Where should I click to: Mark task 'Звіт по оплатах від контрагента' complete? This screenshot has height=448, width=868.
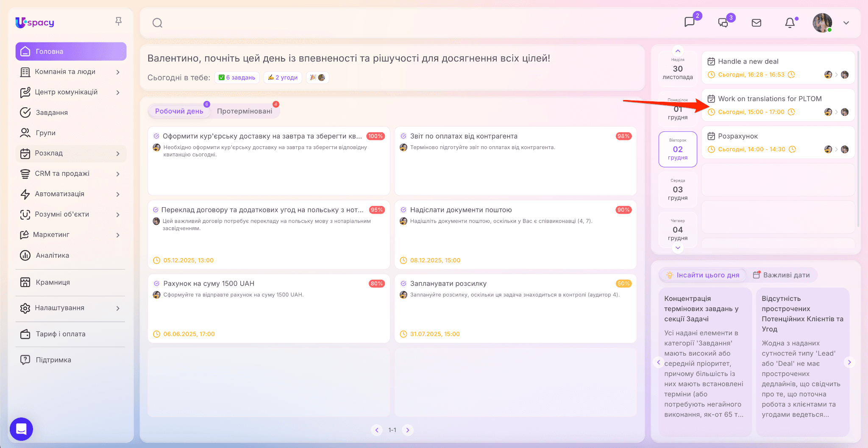(403, 136)
